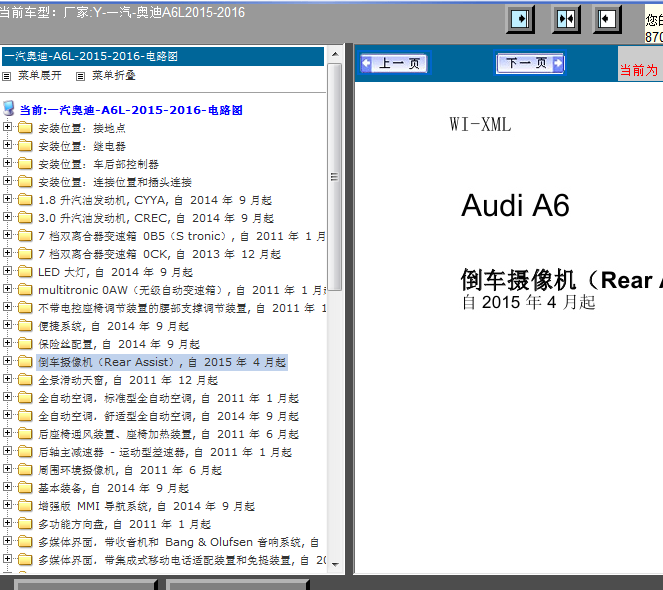This screenshot has height=590, width=663.
Task: Expand the 安装位置：连接位置和插头连接 node
Action: pos(7,181)
